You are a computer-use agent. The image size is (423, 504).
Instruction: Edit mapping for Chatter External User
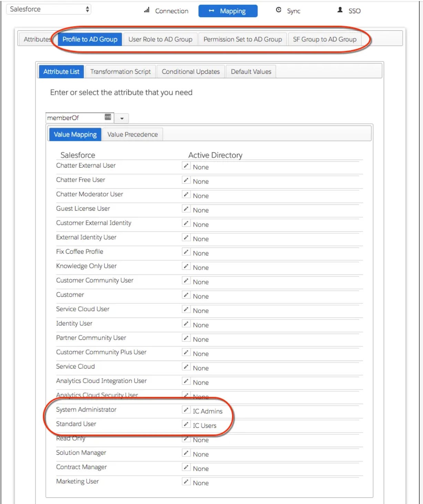click(186, 166)
